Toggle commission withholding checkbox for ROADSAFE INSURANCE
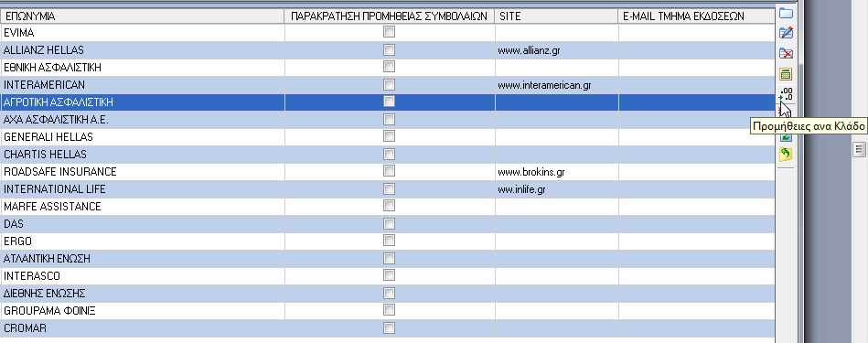Viewport: 868px width, 343px height. pos(389,172)
